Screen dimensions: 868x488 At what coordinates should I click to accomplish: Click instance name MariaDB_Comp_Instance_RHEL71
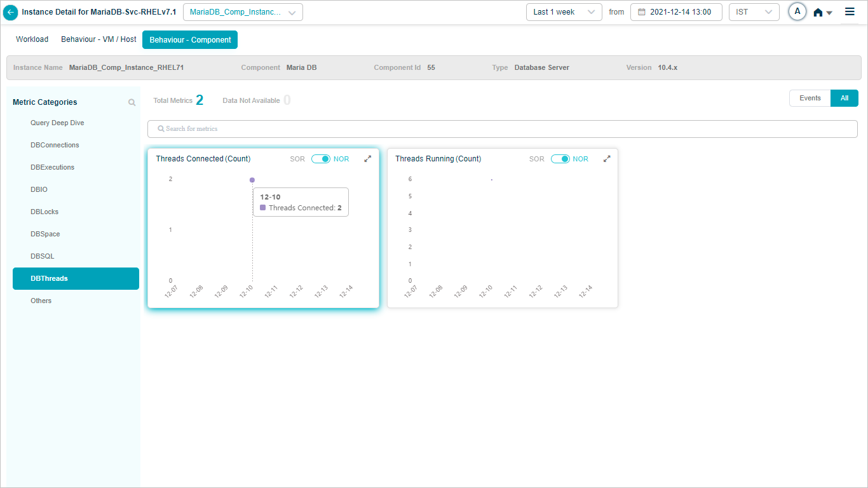(126, 67)
